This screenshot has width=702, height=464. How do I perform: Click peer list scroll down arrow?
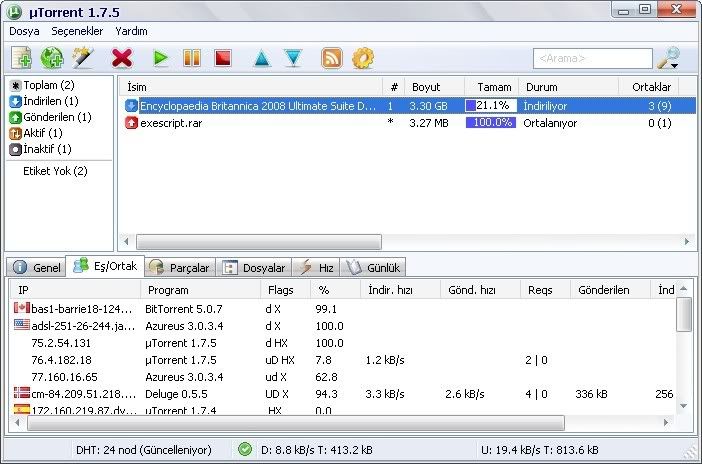tap(683, 406)
